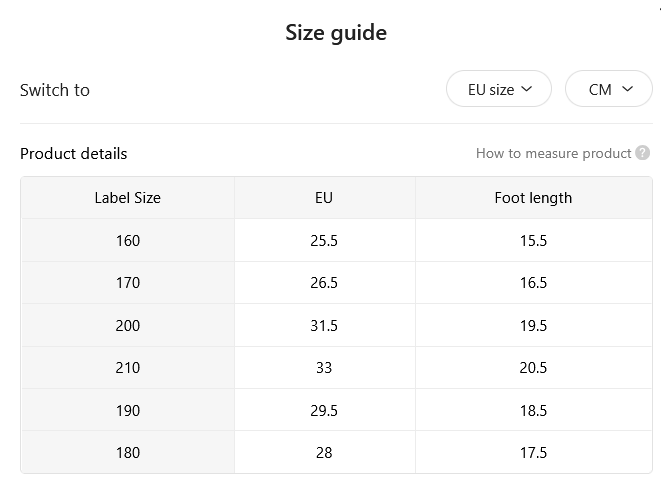
Task: Click the Label Size column header
Action: tap(128, 198)
